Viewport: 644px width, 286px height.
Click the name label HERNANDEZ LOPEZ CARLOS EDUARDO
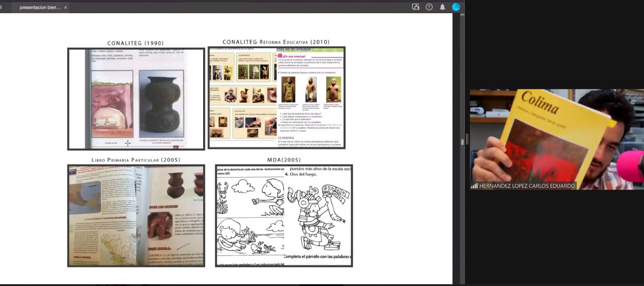(x=527, y=186)
